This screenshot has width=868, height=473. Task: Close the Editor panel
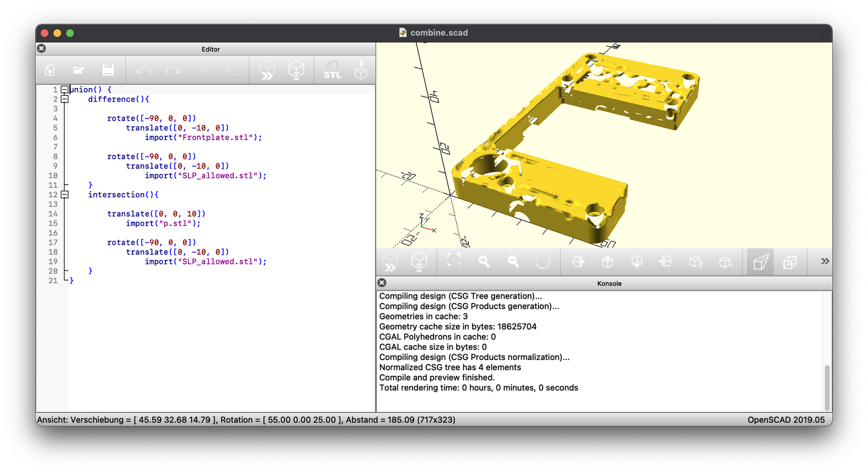click(x=41, y=48)
